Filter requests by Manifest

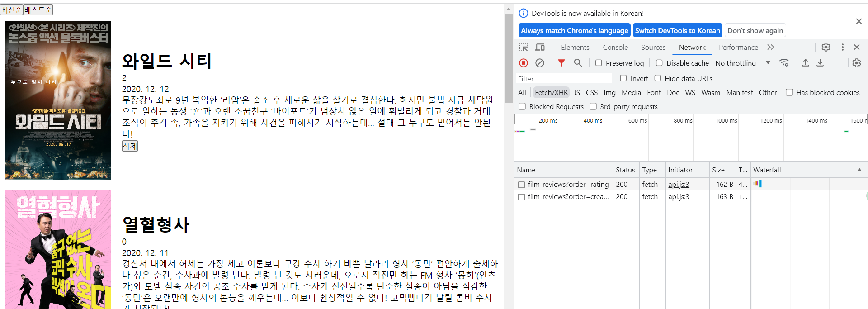pyautogui.click(x=740, y=92)
